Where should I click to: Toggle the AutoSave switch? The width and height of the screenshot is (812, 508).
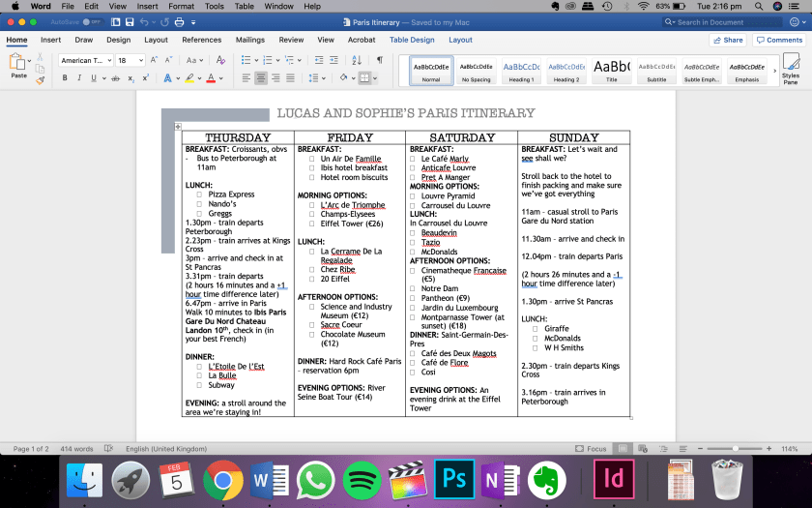pos(92,21)
